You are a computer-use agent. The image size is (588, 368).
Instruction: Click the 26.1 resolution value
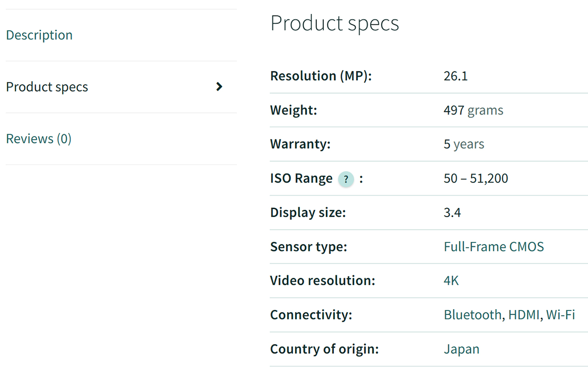pos(456,76)
